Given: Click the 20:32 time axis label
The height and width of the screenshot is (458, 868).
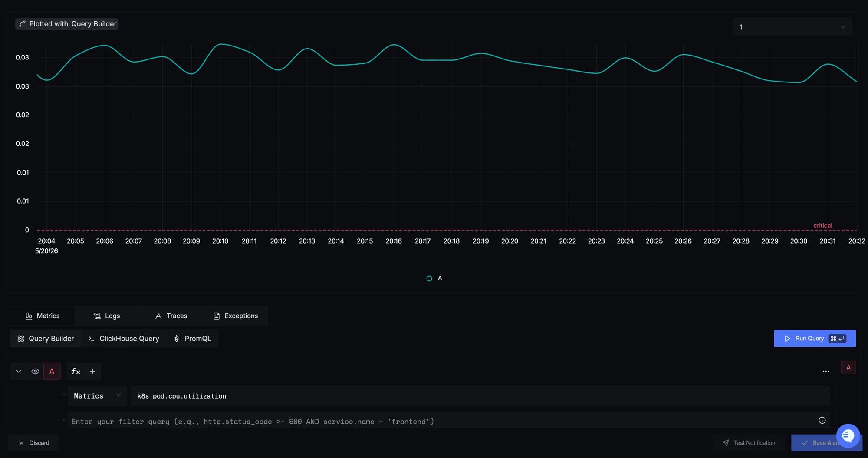Looking at the screenshot, I should (857, 241).
